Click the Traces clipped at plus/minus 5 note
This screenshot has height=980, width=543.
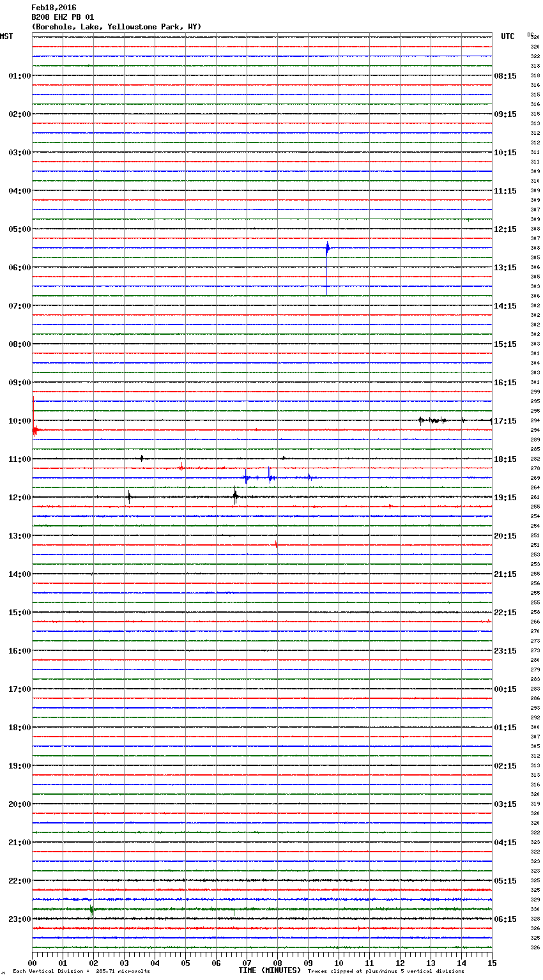click(x=386, y=972)
